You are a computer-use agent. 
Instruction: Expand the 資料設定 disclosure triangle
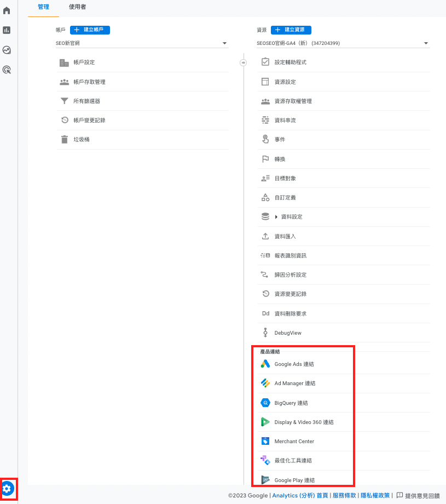click(x=276, y=217)
